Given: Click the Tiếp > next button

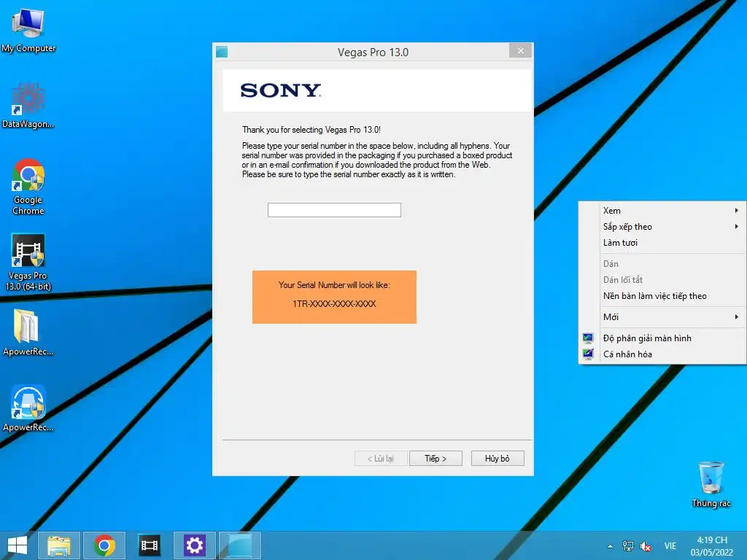Looking at the screenshot, I should tap(436, 459).
